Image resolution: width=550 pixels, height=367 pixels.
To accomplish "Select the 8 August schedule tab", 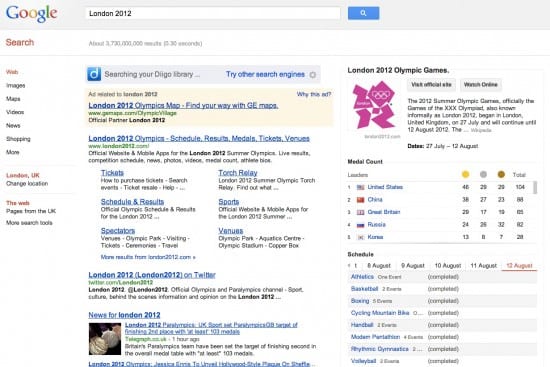I will coord(379,266).
